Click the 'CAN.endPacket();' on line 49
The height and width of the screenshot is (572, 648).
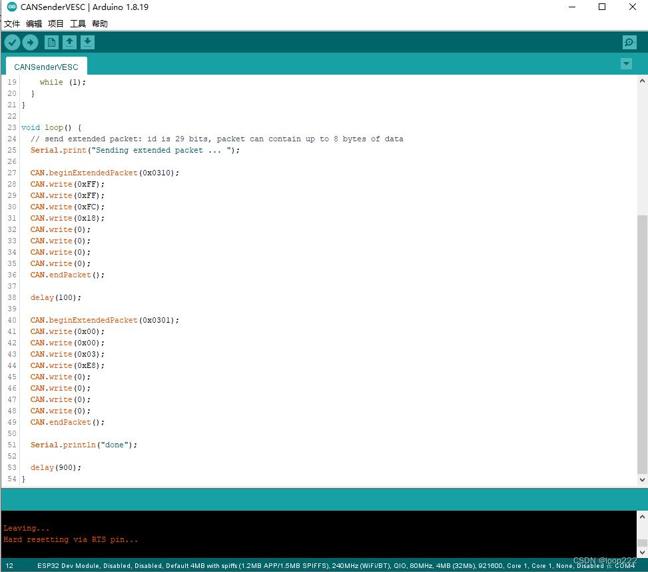[67, 422]
